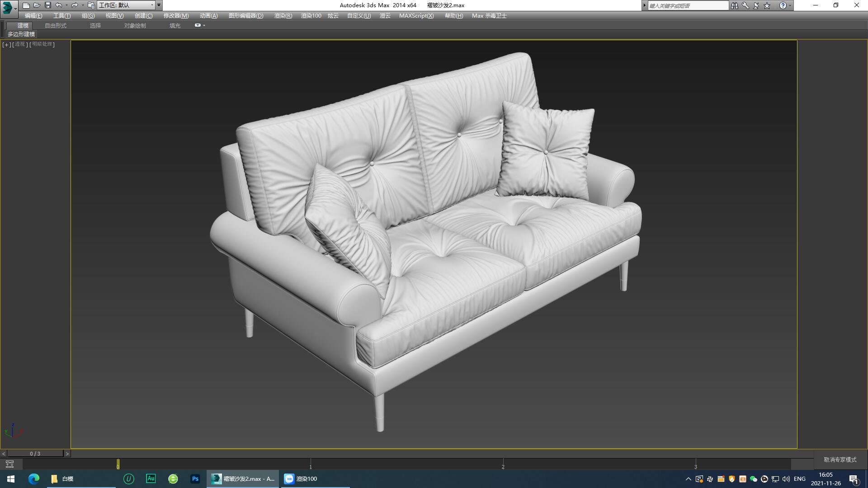This screenshot has height=488, width=868.
Task: Open InfoCenter help question icon
Action: point(783,5)
